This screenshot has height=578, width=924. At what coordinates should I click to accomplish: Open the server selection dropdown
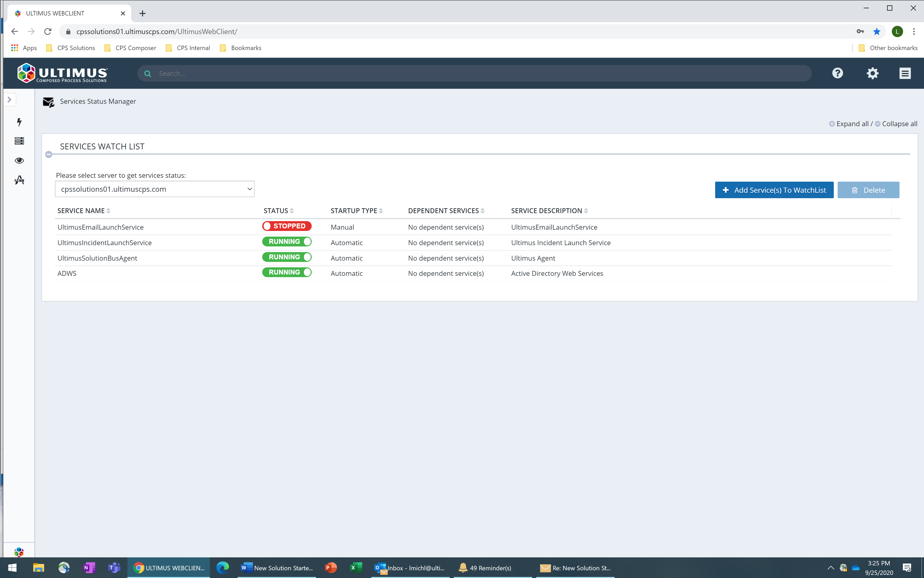coord(155,189)
